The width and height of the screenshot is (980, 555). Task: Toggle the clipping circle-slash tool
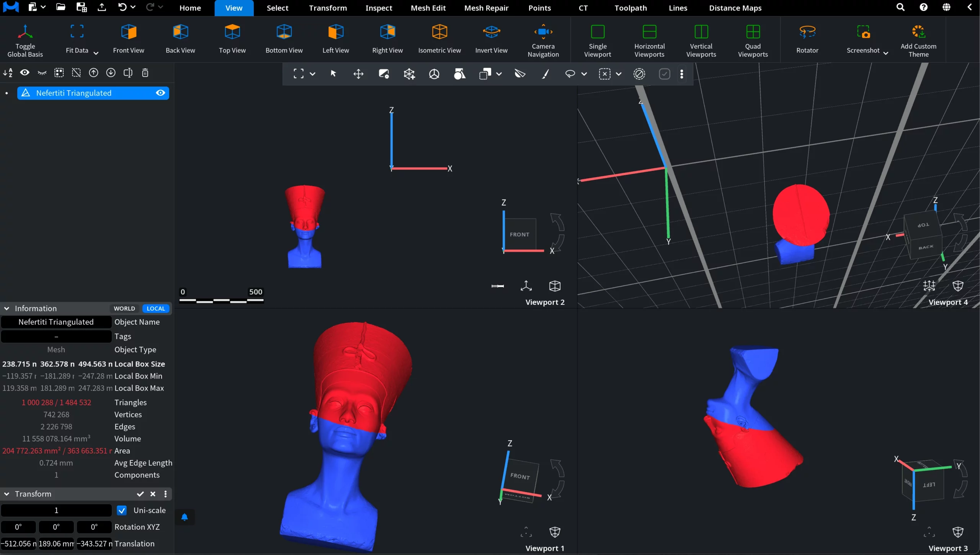639,74
